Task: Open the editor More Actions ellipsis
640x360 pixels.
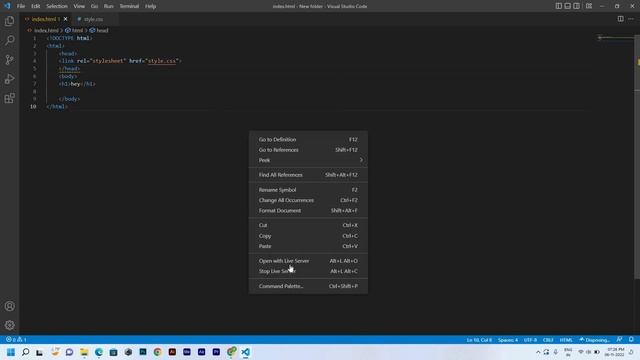Action: point(631,19)
